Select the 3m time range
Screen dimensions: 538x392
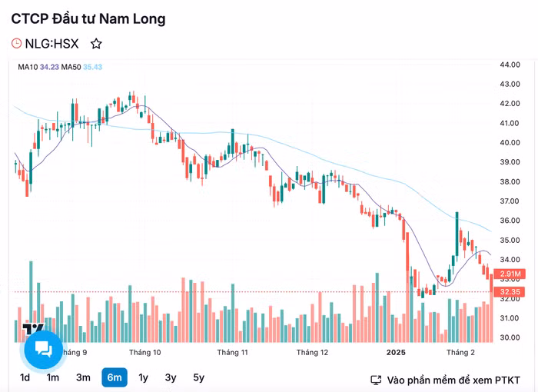tap(83, 377)
